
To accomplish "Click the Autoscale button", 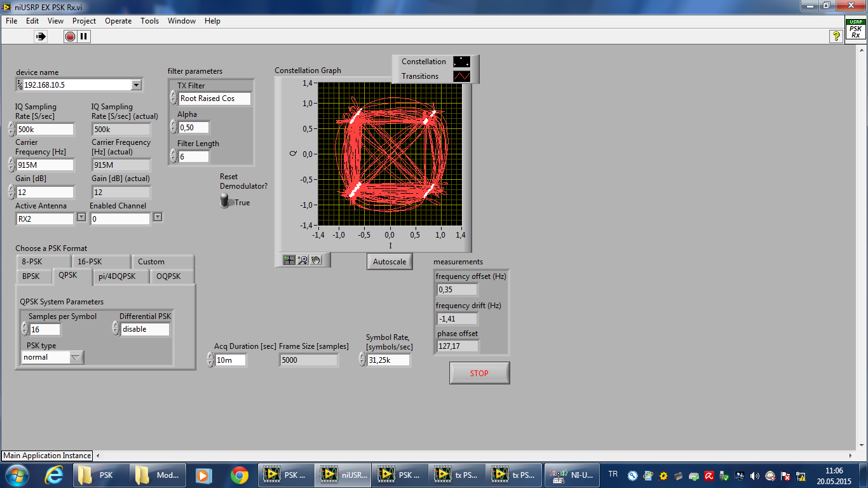I will tap(390, 261).
